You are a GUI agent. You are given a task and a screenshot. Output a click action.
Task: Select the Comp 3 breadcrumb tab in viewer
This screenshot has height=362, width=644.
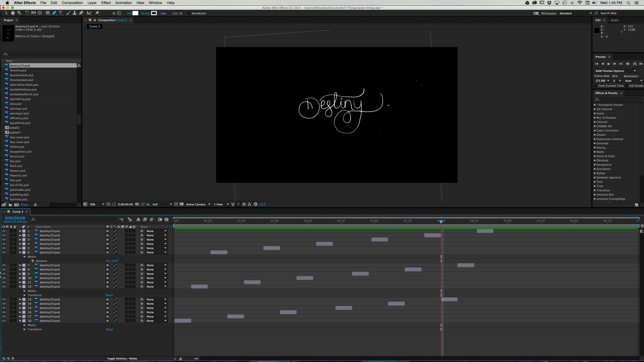pos(95,26)
